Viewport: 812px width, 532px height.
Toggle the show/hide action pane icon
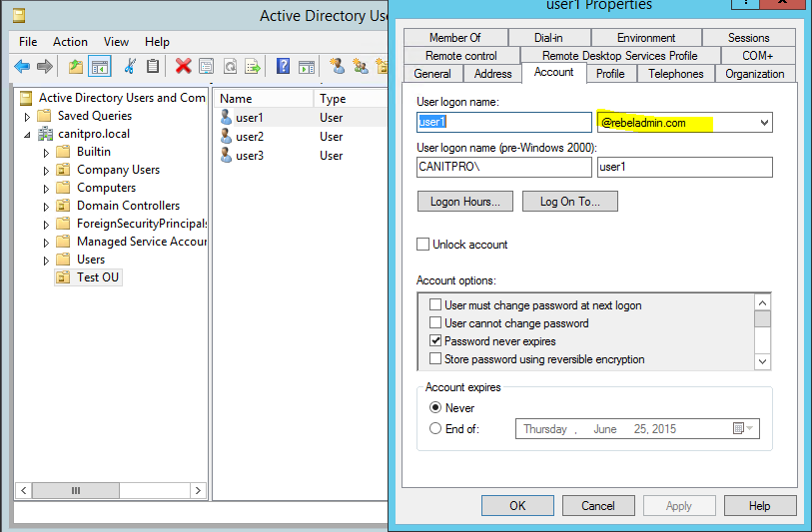[x=306, y=66]
